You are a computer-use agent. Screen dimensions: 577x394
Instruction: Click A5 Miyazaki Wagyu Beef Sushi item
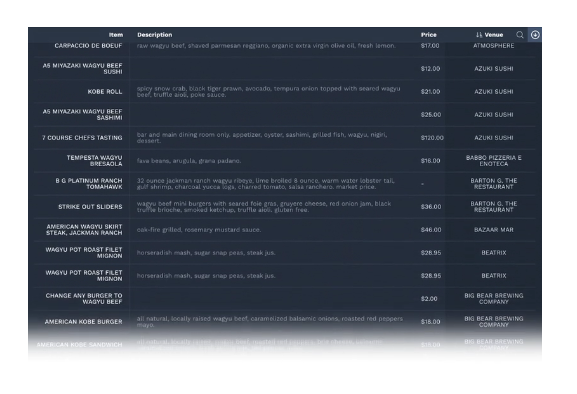point(82,68)
